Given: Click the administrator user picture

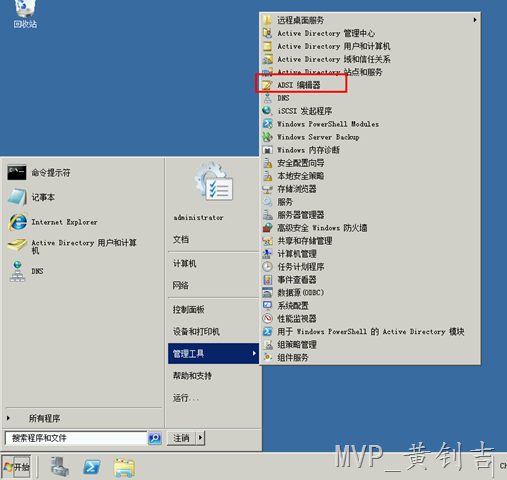Looking at the screenshot, I should click(214, 181).
